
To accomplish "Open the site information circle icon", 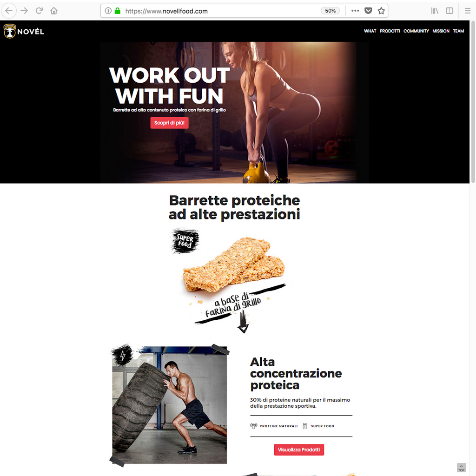I will tap(108, 11).
